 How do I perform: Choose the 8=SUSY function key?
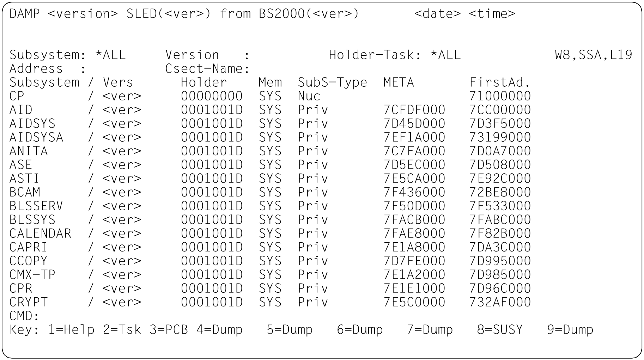coord(499,330)
